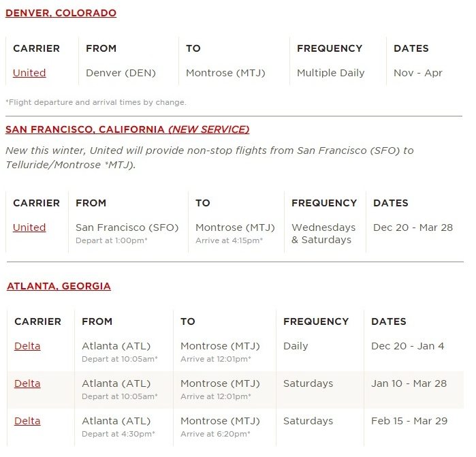The height and width of the screenshot is (457, 476).
Task: Click United carrier link for San Francisco flight
Action: [x=29, y=227]
